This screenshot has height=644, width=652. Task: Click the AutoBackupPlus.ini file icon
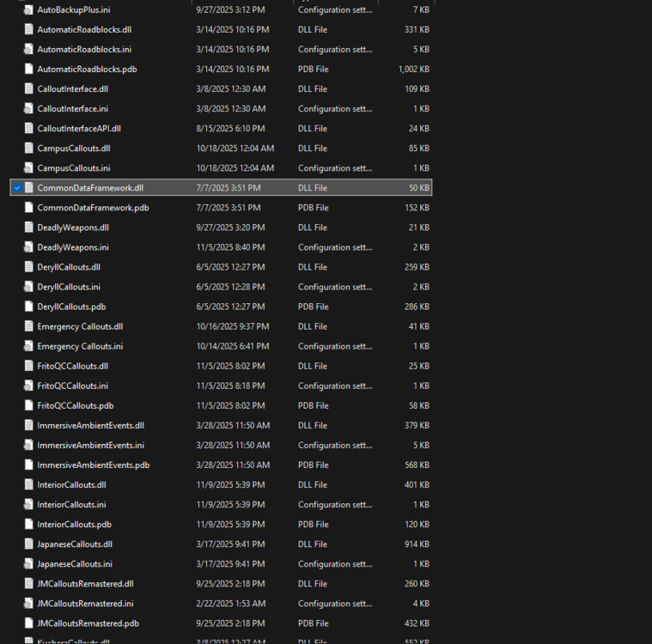pyautogui.click(x=28, y=10)
